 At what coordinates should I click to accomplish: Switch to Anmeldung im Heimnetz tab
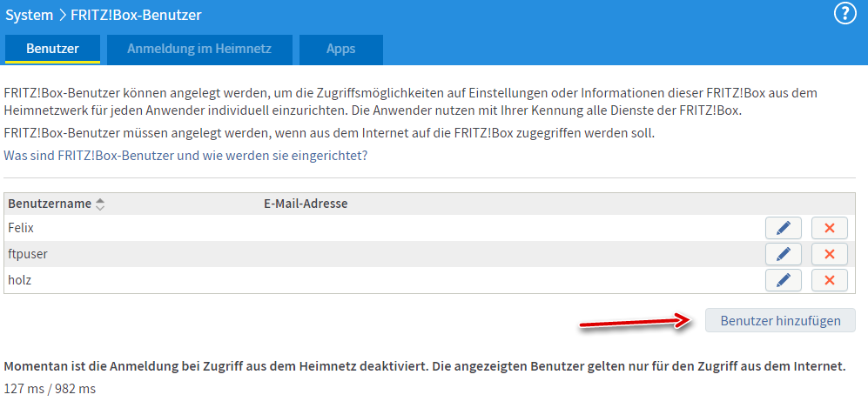pyautogui.click(x=199, y=49)
